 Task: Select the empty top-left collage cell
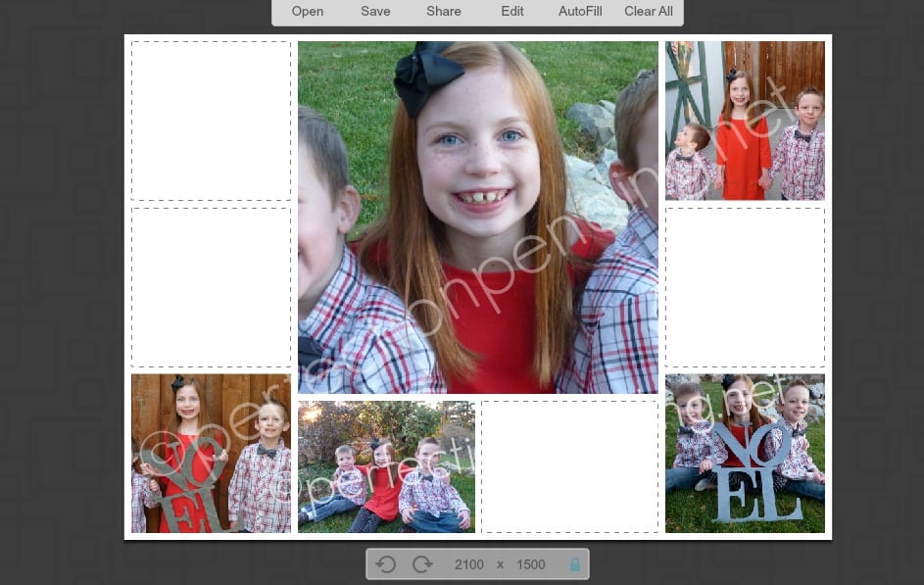[211, 121]
